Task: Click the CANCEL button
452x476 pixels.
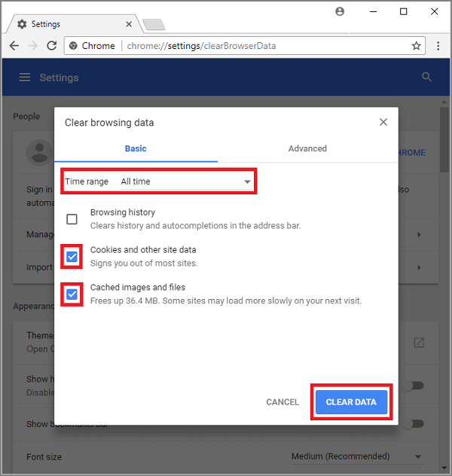Action: 282,402
